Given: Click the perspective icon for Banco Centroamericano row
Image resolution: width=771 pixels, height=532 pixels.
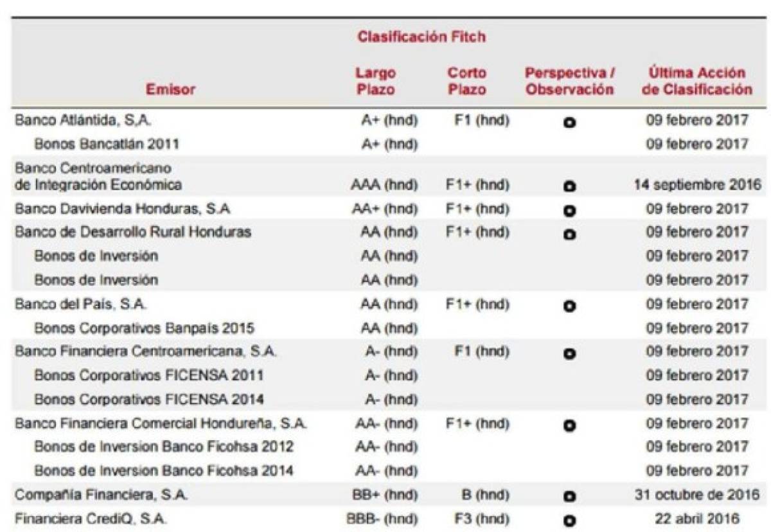Looking at the screenshot, I should (569, 187).
